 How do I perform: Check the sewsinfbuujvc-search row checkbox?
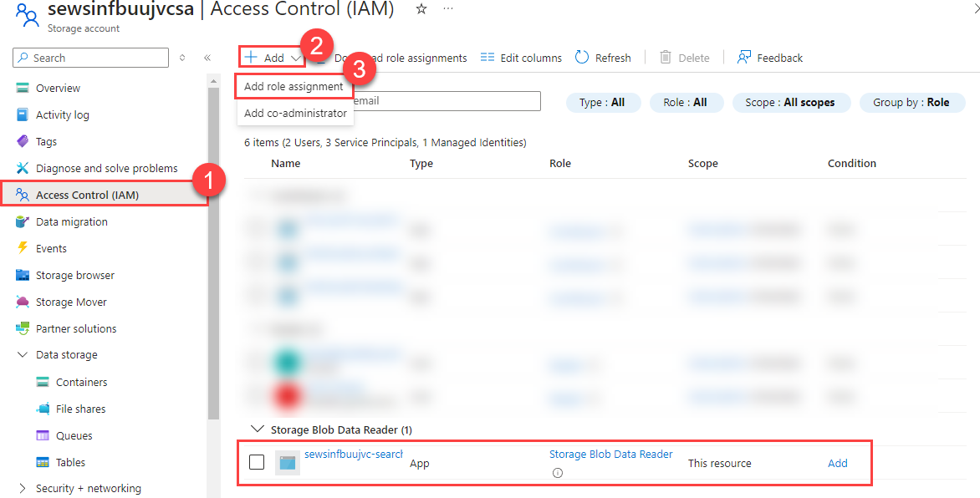point(257,461)
